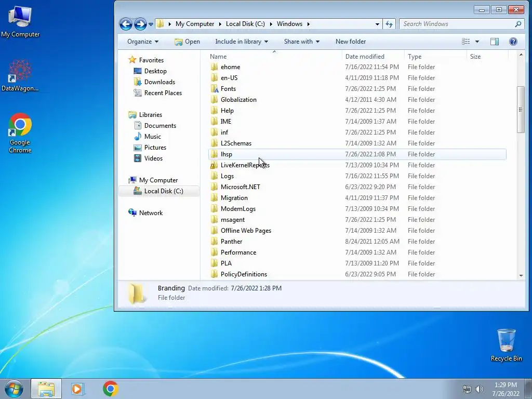
Task: Click Windows Media Player in taskbar
Action: click(77, 389)
